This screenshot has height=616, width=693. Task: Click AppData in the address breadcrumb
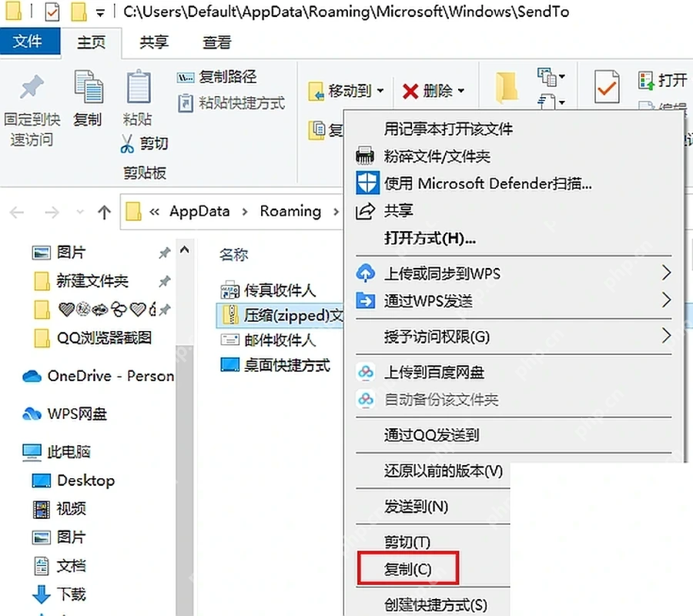point(199,211)
